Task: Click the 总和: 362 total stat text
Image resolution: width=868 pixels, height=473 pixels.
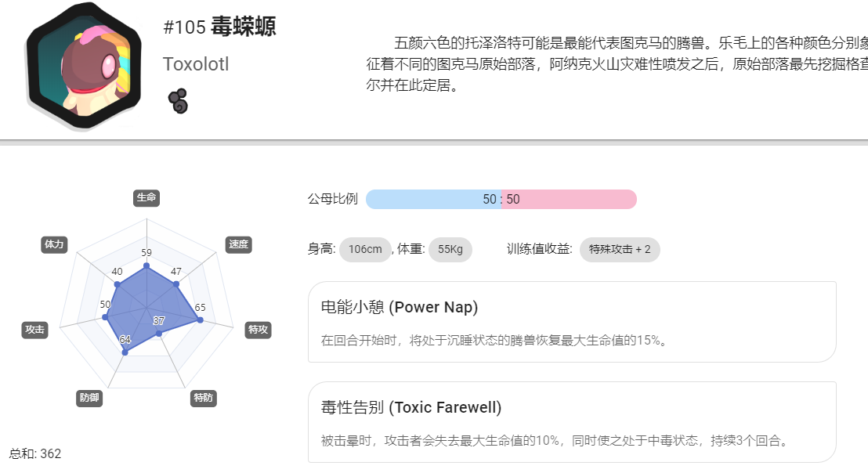Action: click(x=35, y=453)
